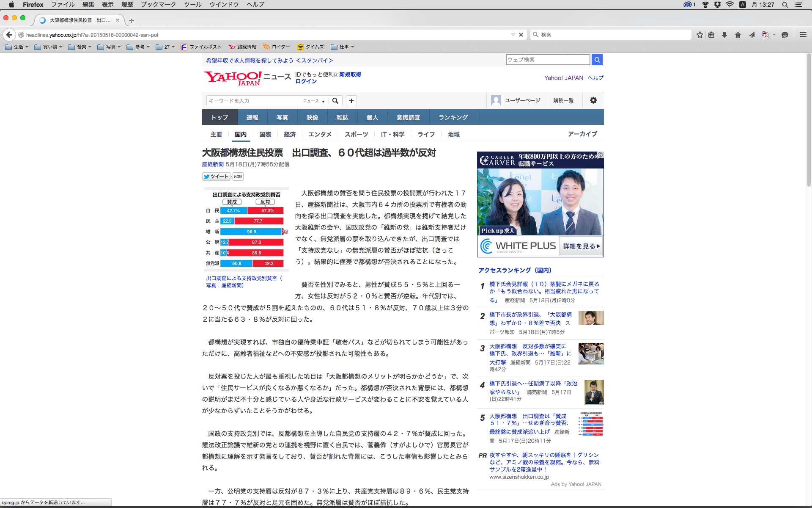The image size is (812, 508).
Task: Bookmark this page with star icon
Action: click(x=700, y=35)
